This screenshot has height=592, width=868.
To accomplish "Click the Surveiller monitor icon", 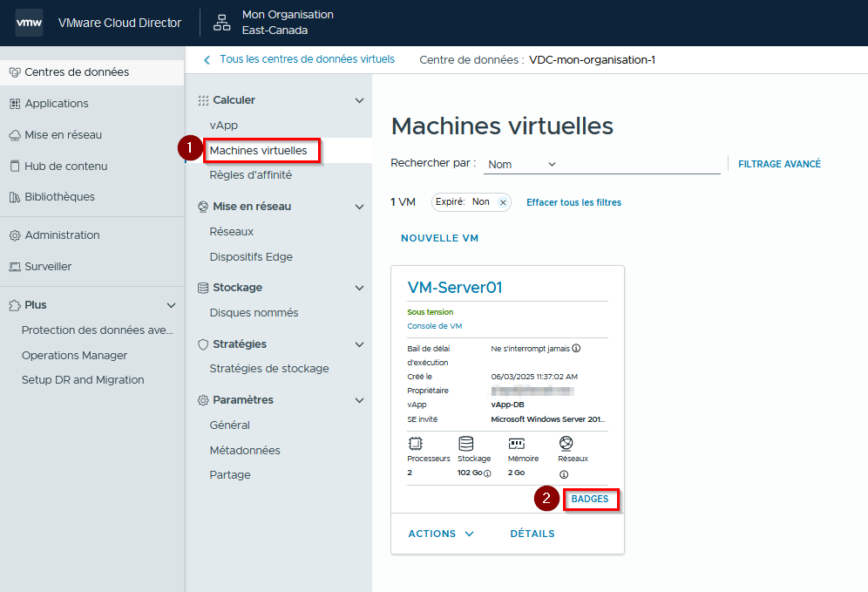I will pos(15,267).
